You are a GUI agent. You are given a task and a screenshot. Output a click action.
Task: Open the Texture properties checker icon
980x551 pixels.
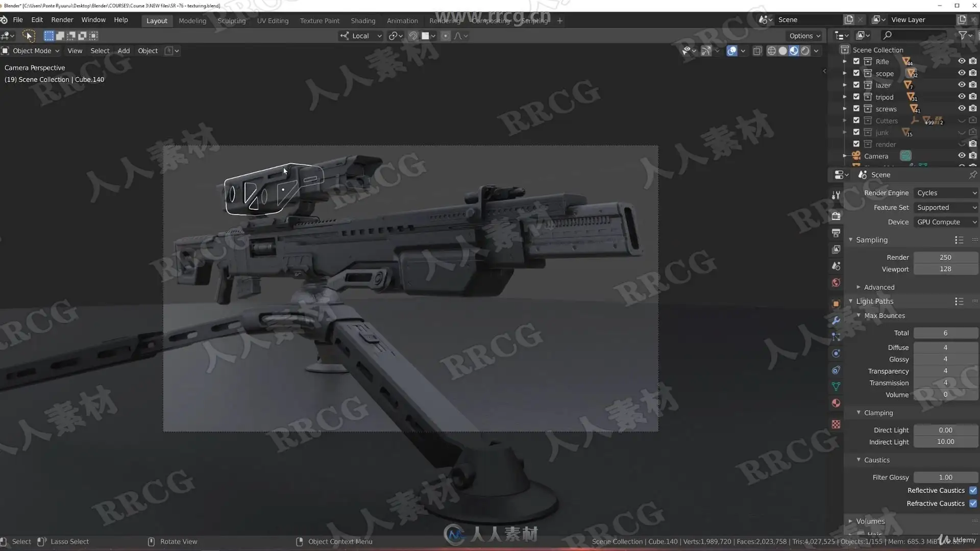tap(836, 424)
